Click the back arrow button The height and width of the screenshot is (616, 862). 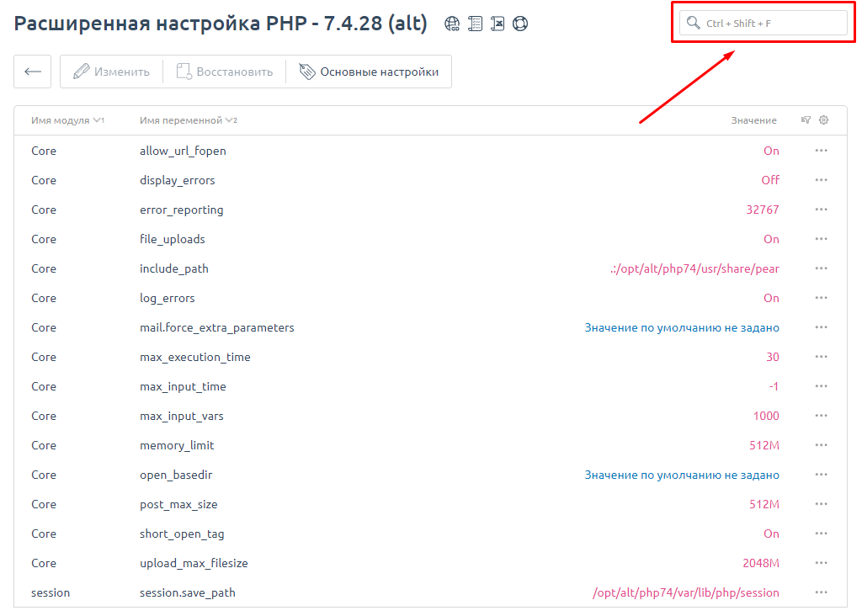click(x=33, y=72)
